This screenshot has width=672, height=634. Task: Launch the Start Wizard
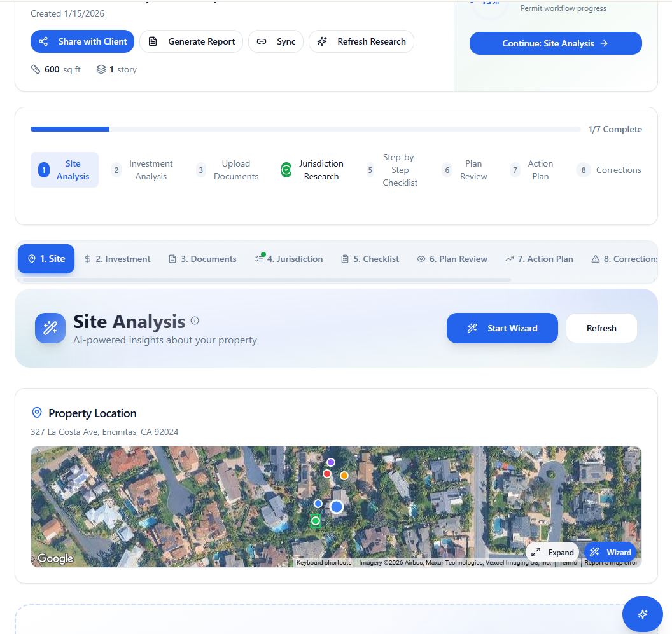(x=502, y=328)
